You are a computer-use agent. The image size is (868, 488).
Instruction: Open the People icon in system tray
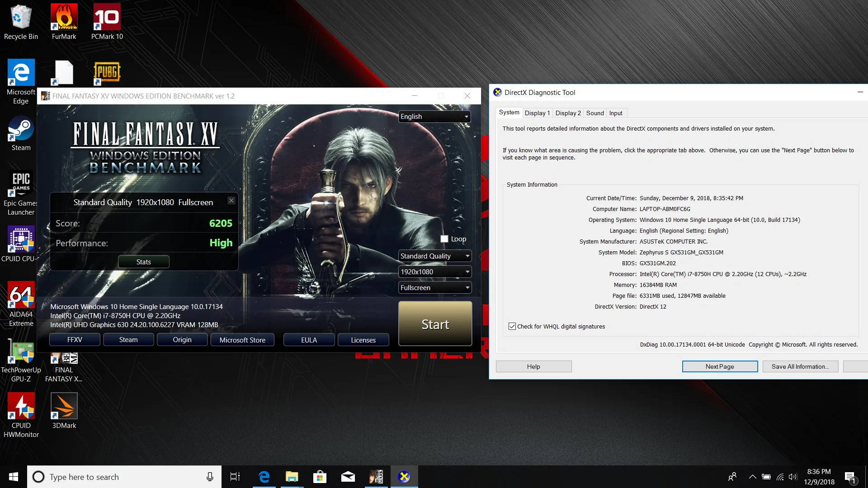(x=732, y=477)
